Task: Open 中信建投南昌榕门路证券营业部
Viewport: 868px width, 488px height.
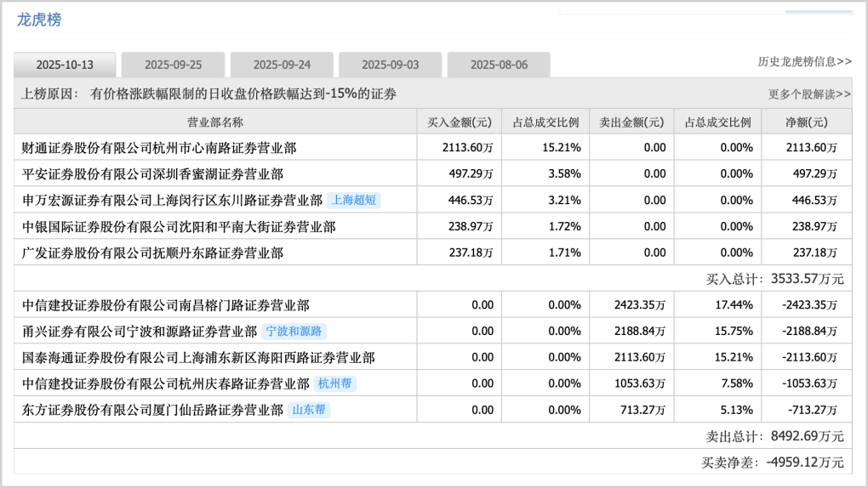Action: [165, 305]
